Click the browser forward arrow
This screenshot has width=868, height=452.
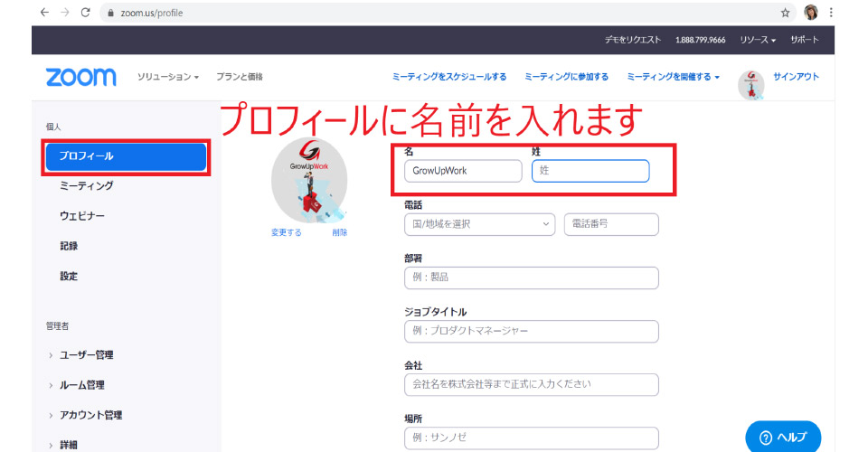(65, 12)
